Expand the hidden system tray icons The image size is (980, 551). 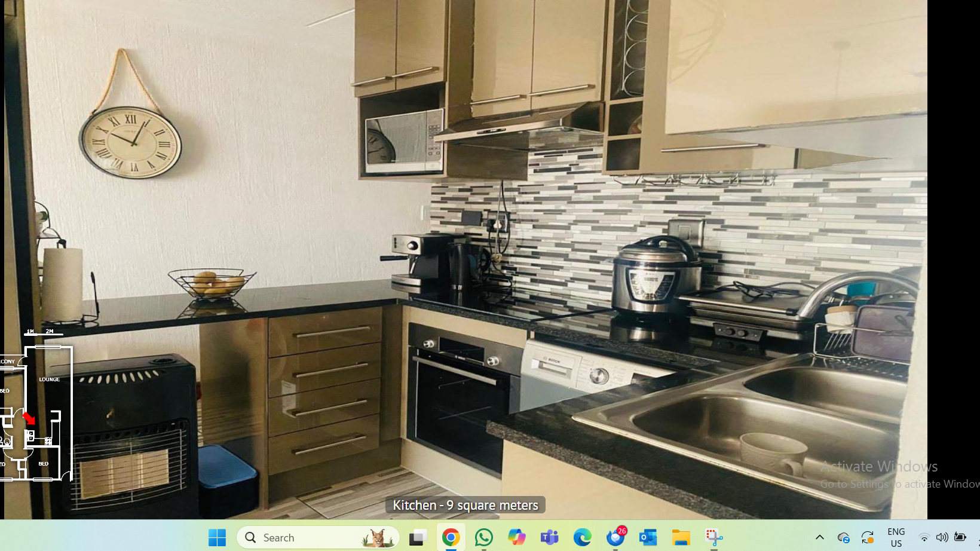click(820, 538)
